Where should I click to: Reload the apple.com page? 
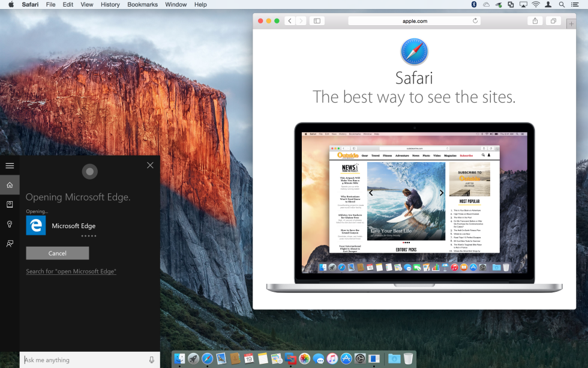point(475,21)
